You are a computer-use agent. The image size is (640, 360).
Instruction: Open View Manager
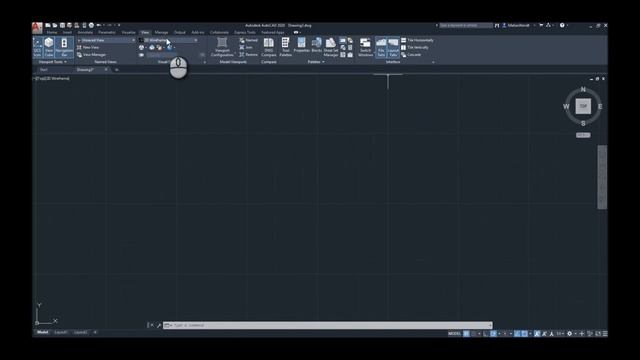[91, 55]
